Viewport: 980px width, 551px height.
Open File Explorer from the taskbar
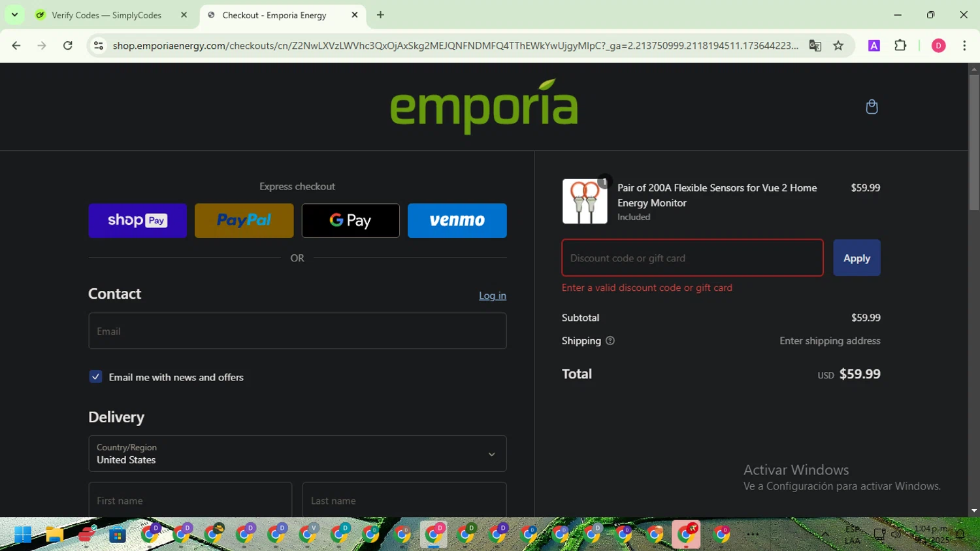54,535
